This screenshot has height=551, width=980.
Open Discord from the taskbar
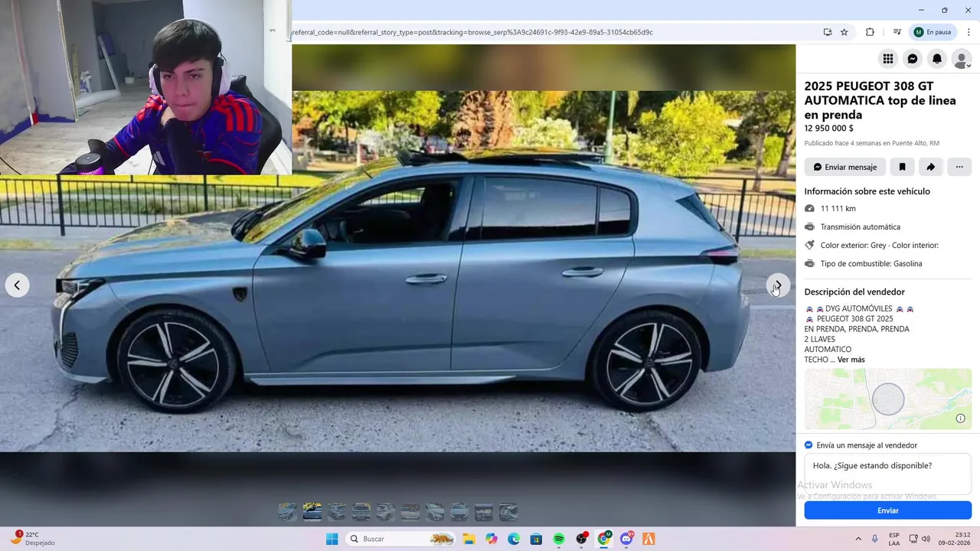coord(626,539)
